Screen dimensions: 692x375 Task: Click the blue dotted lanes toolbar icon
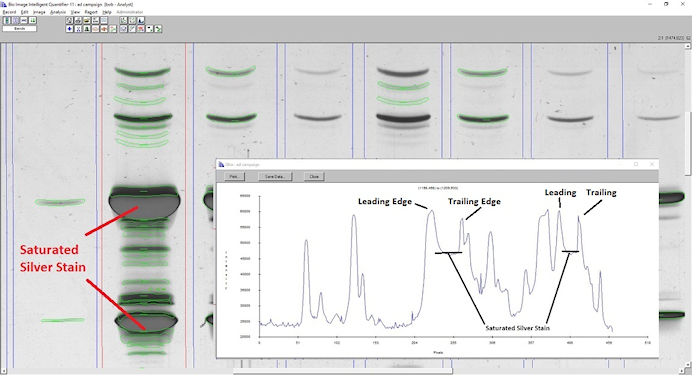[x=15, y=20]
